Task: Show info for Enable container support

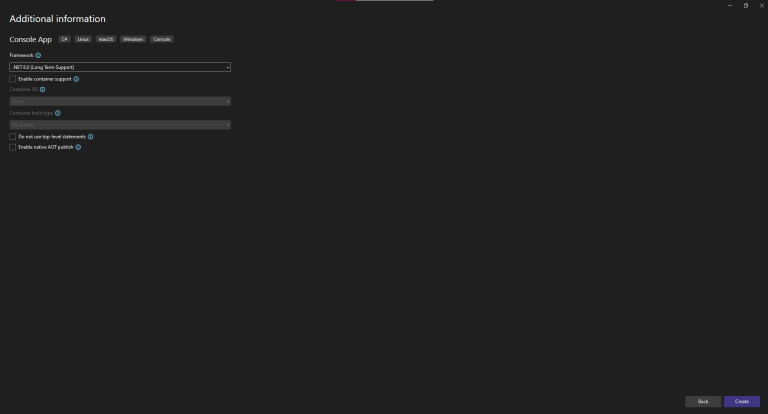Action: [76, 79]
